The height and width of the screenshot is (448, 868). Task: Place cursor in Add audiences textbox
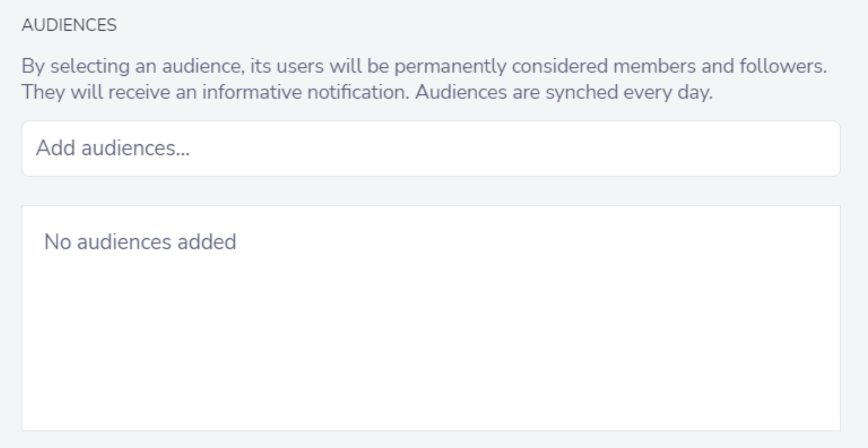point(431,148)
